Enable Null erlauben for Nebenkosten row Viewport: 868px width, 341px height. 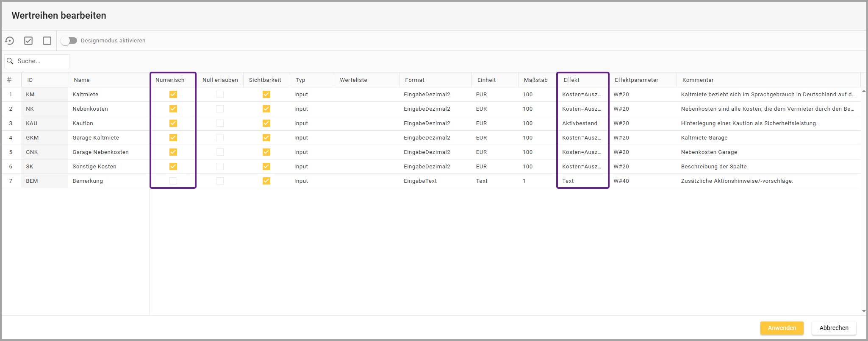point(220,109)
